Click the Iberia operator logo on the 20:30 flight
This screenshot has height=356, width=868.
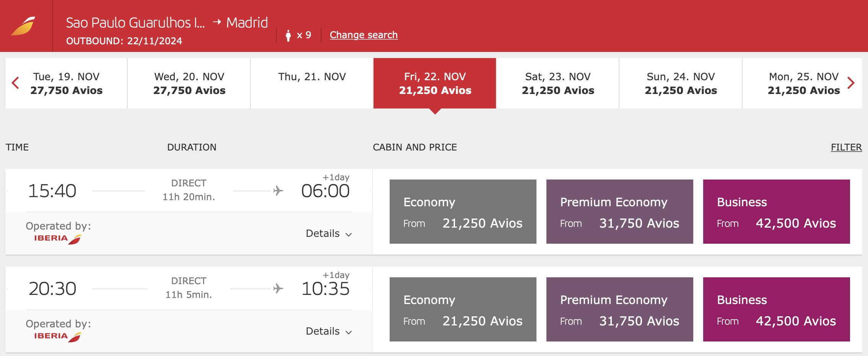pyautogui.click(x=57, y=337)
